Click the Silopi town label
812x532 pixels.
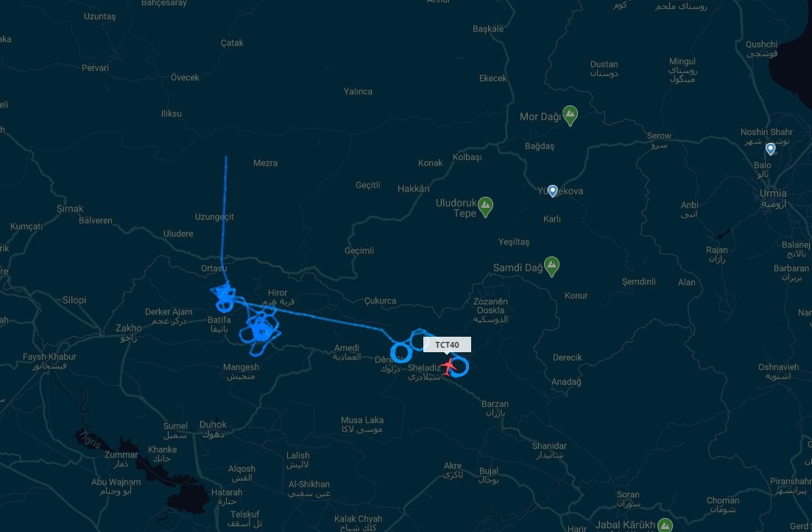coord(74,300)
